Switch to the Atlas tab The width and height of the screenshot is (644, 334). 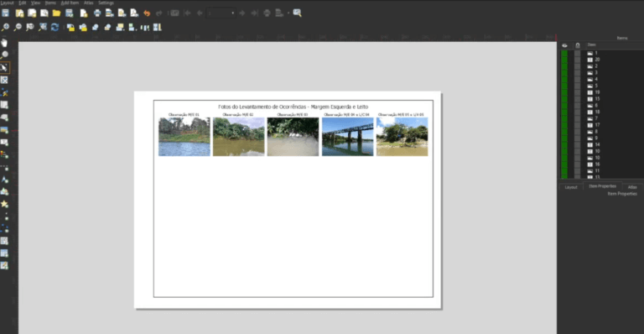[632, 187]
